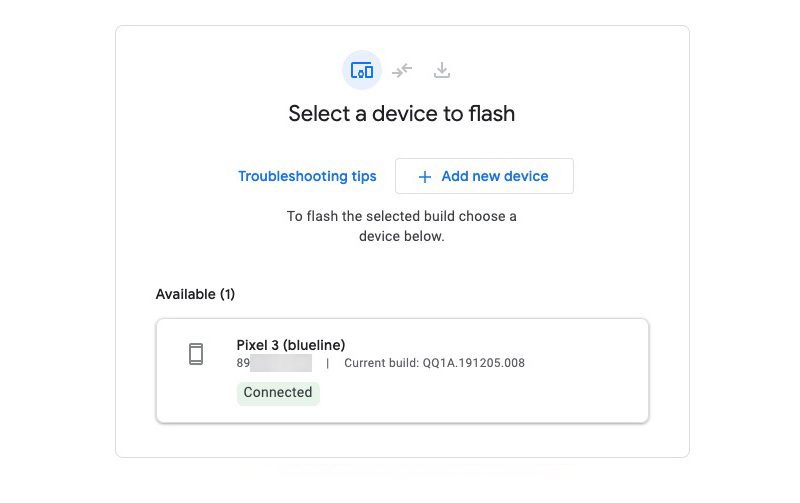Click the Available (1) section label

click(x=195, y=294)
